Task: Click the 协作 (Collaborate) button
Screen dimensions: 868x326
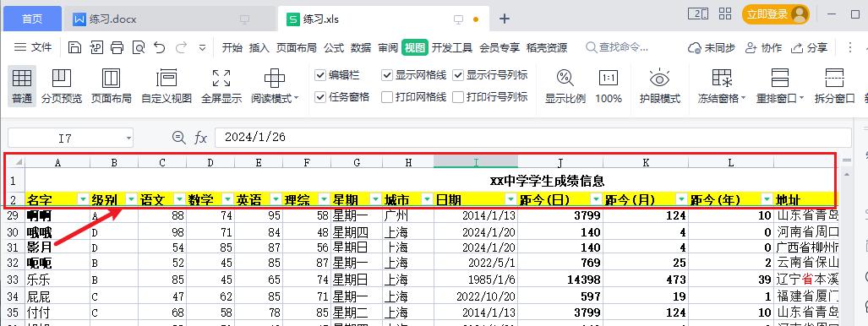Action: (764, 47)
